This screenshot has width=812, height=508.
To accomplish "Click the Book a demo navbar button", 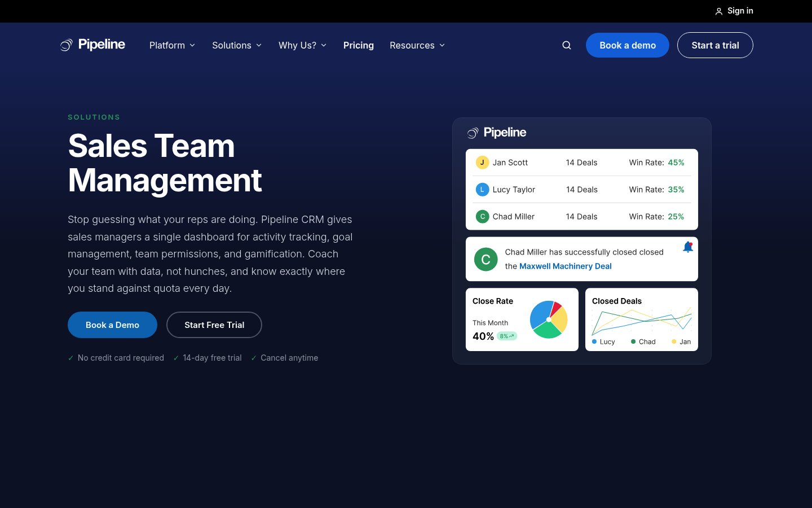I will coord(628,45).
